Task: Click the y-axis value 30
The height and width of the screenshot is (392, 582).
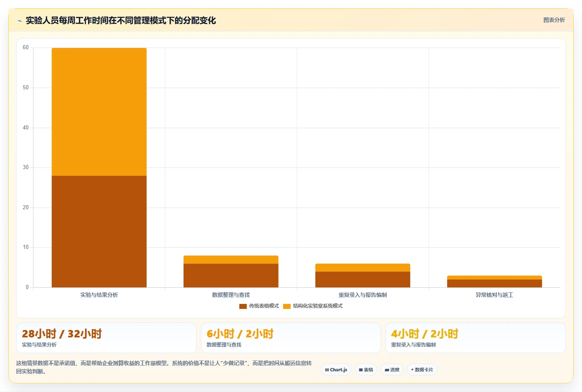Action: tap(26, 167)
